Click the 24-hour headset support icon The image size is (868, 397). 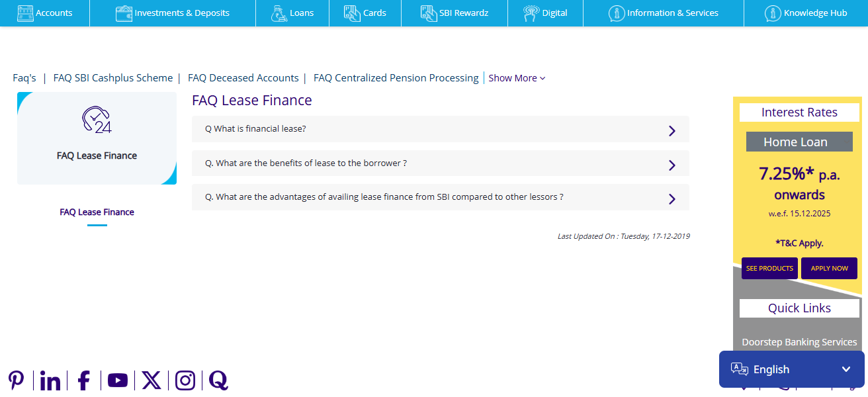97,120
